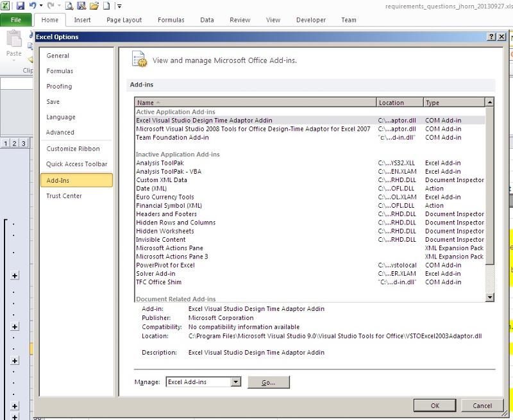Go to Customize Ribbon options
513x420 pixels.
pyautogui.click(x=76, y=149)
